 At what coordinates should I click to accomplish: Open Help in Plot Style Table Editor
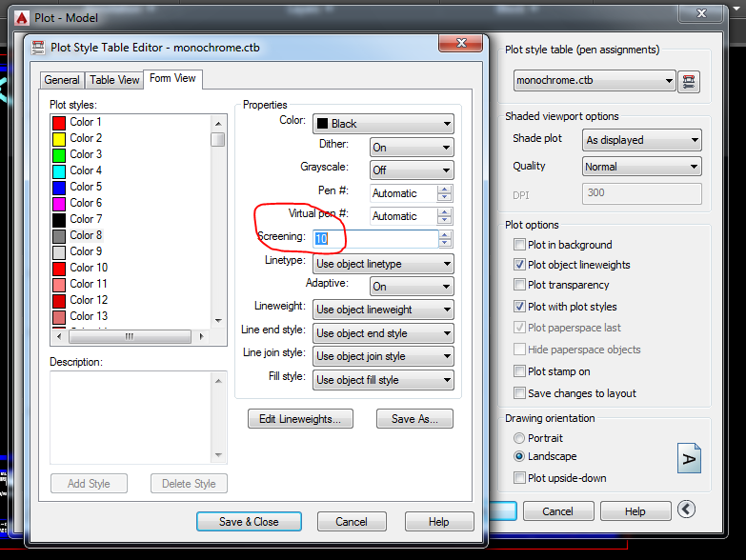[x=439, y=522]
